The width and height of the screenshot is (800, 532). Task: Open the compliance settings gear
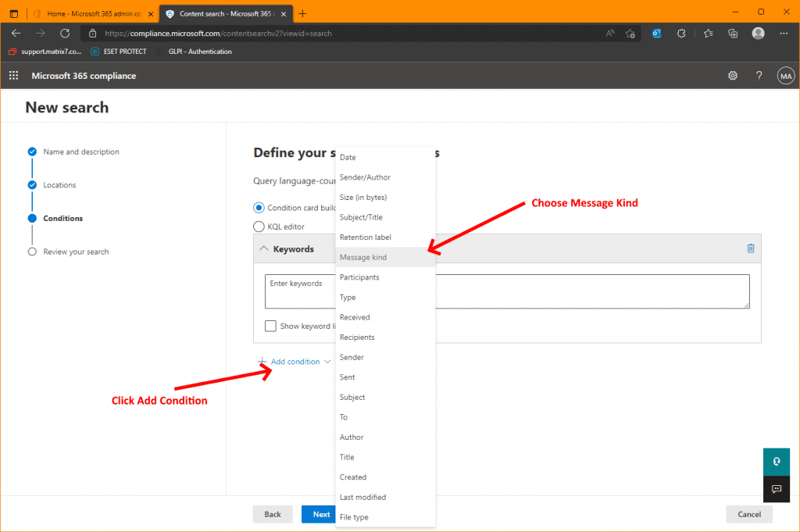(x=733, y=76)
